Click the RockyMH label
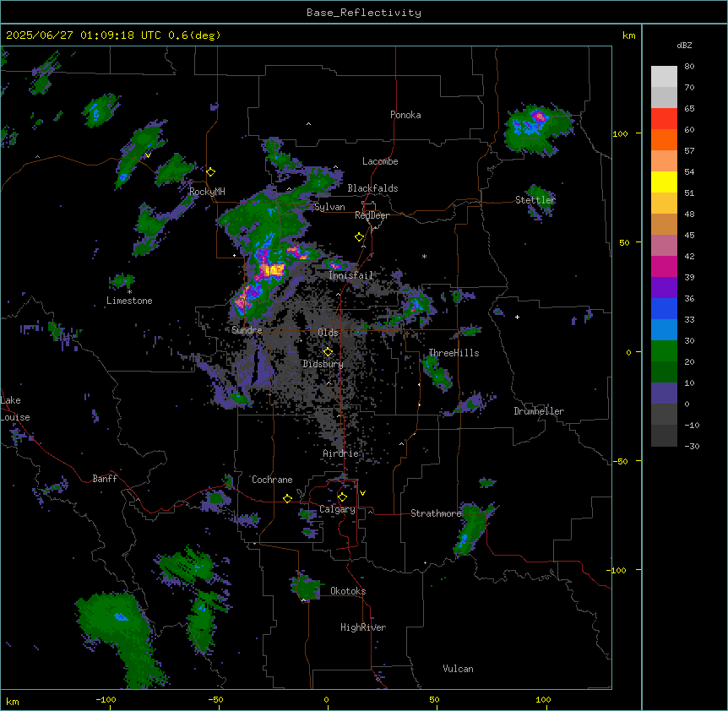This screenshot has height=711, width=728. (207, 192)
